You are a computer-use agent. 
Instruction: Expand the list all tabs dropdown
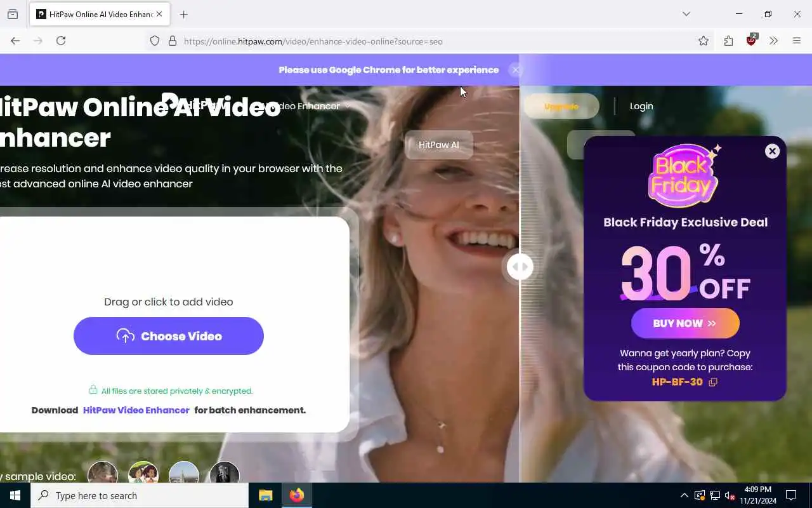point(686,14)
